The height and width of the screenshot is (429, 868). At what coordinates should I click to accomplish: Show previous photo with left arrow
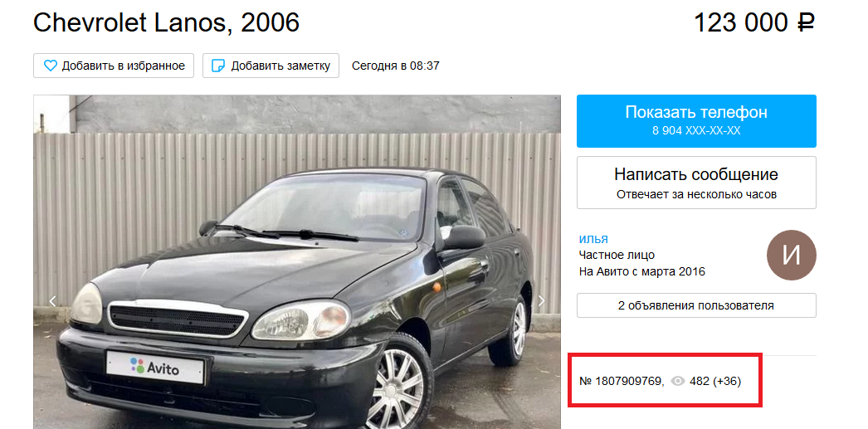click(52, 301)
